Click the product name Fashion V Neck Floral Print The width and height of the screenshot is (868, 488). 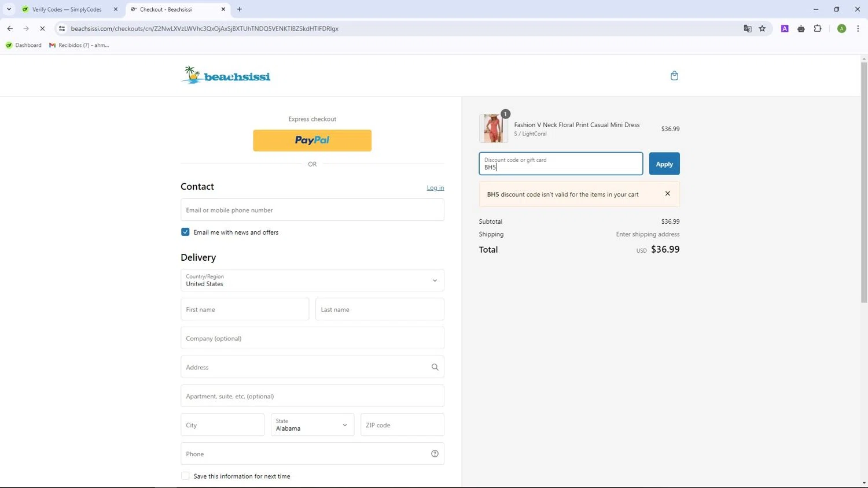tap(577, 125)
